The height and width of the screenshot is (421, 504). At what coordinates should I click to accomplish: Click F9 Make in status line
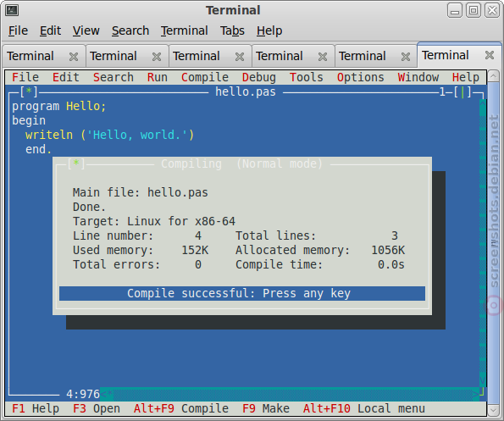point(266,408)
